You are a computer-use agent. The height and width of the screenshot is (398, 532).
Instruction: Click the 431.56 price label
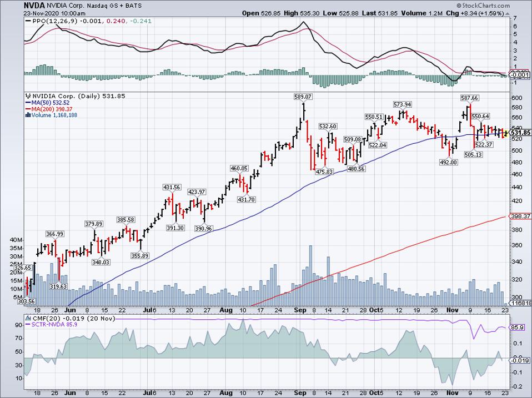172,187
